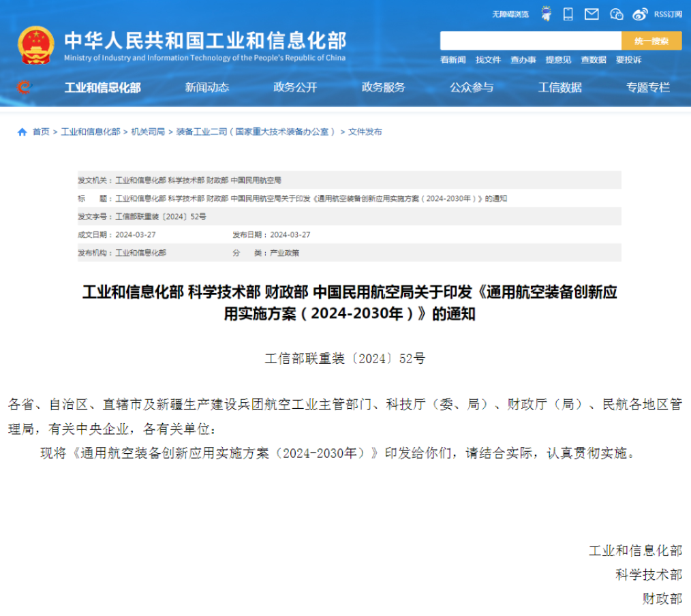Screen dimensions: 691x616
Task: Open 专题专栏 navigation menu item
Action: coord(648,87)
